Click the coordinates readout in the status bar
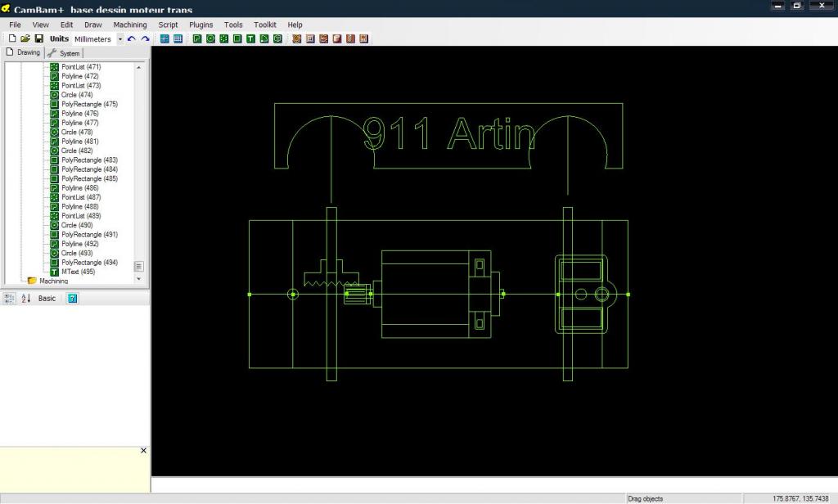The width and height of the screenshot is (838, 504). click(x=800, y=498)
